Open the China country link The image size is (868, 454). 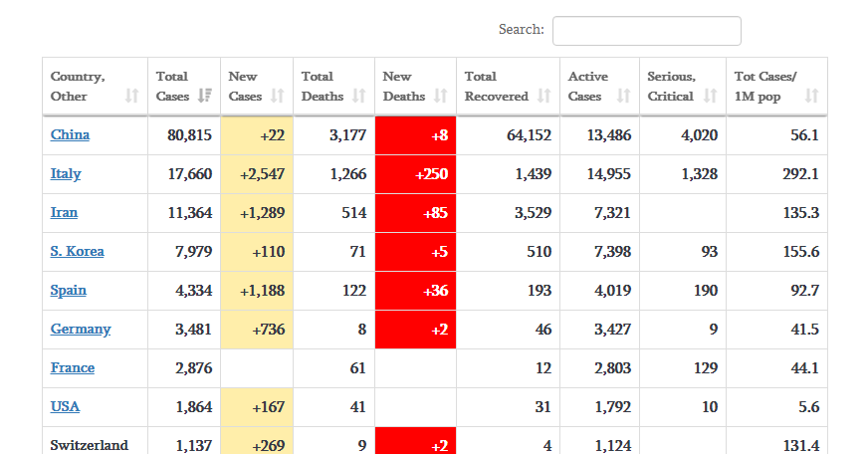click(x=70, y=135)
